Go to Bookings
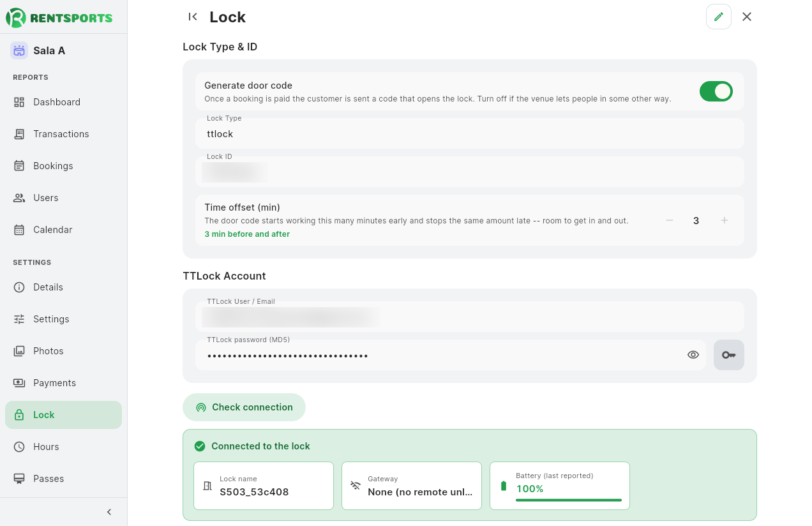812x526 pixels. pyautogui.click(x=63, y=166)
